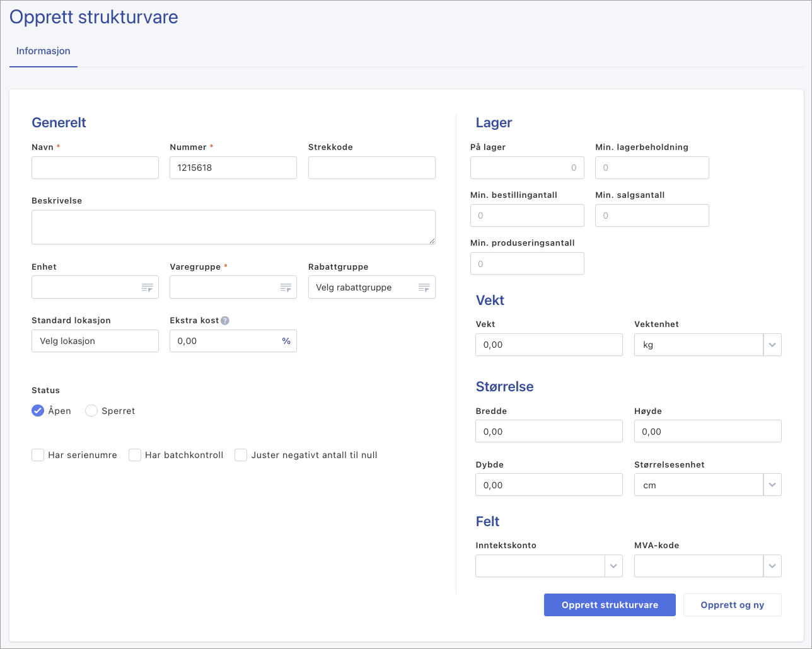This screenshot has height=649, width=812.
Task: Check Juster negativt antall til null
Action: coord(241,455)
